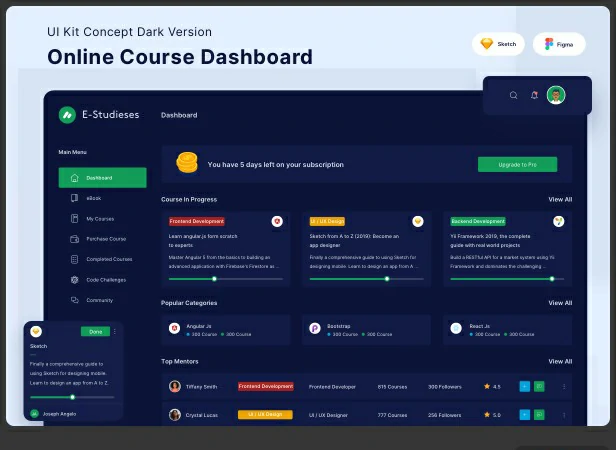Open the notifications bell

[x=534, y=95]
